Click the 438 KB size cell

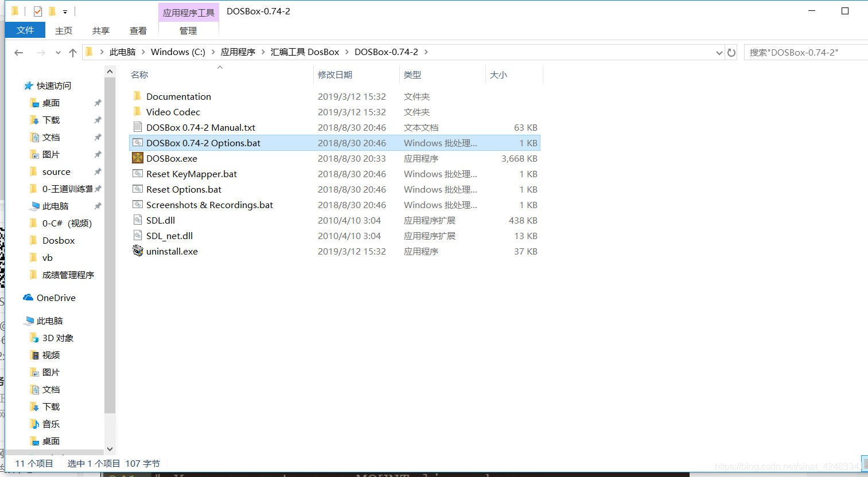click(523, 220)
